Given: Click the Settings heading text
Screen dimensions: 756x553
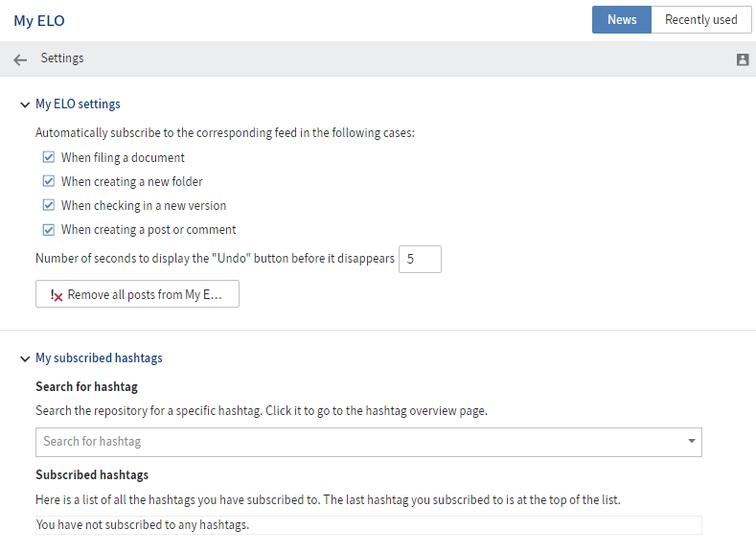Looking at the screenshot, I should point(62,58).
